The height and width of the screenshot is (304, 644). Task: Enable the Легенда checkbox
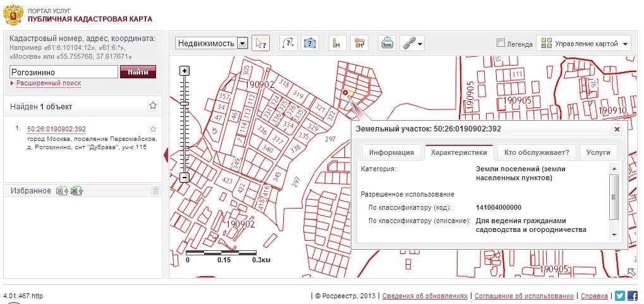point(501,43)
